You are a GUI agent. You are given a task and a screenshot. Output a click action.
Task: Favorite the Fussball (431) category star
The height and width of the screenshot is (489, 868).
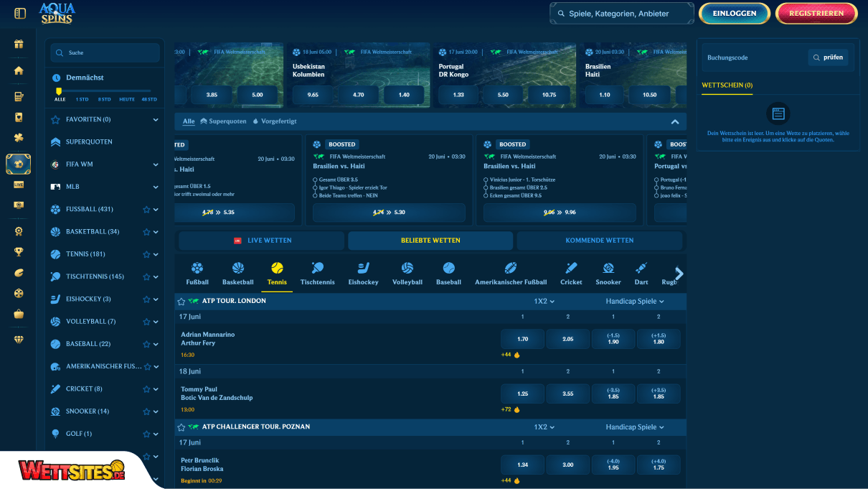[x=146, y=210]
